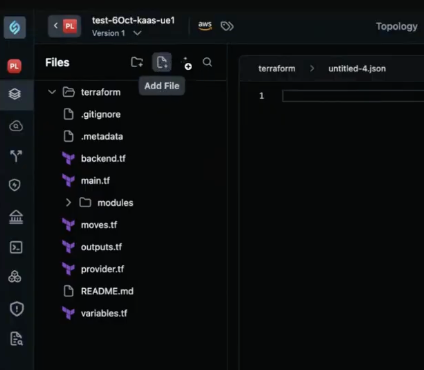Click the sparkle plus generate icon
The width and height of the screenshot is (424, 370).
click(187, 63)
